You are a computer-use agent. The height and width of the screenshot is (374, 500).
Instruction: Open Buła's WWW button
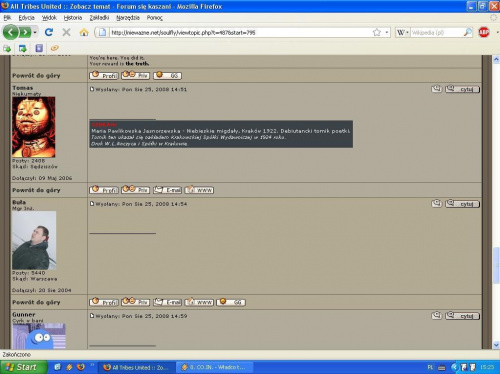pos(199,302)
